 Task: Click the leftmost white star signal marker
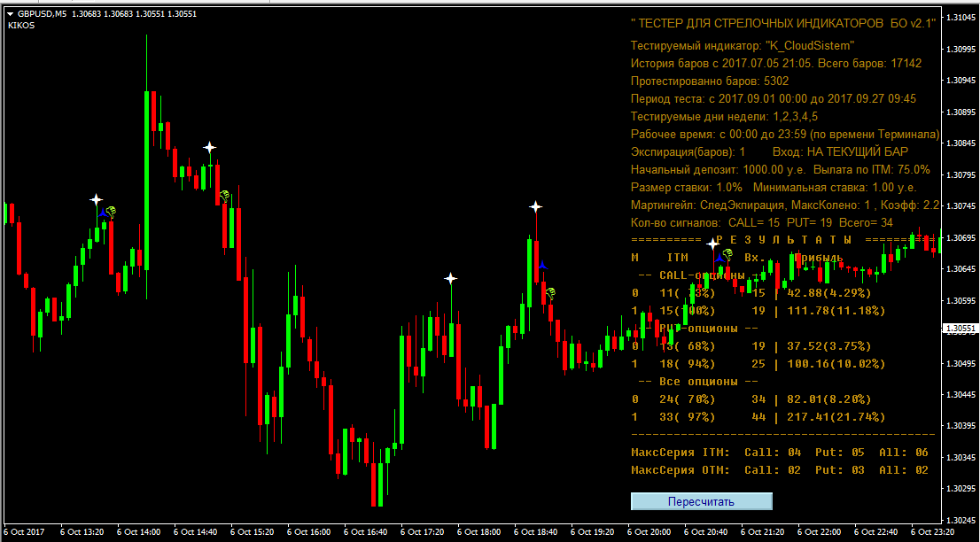coord(96,200)
